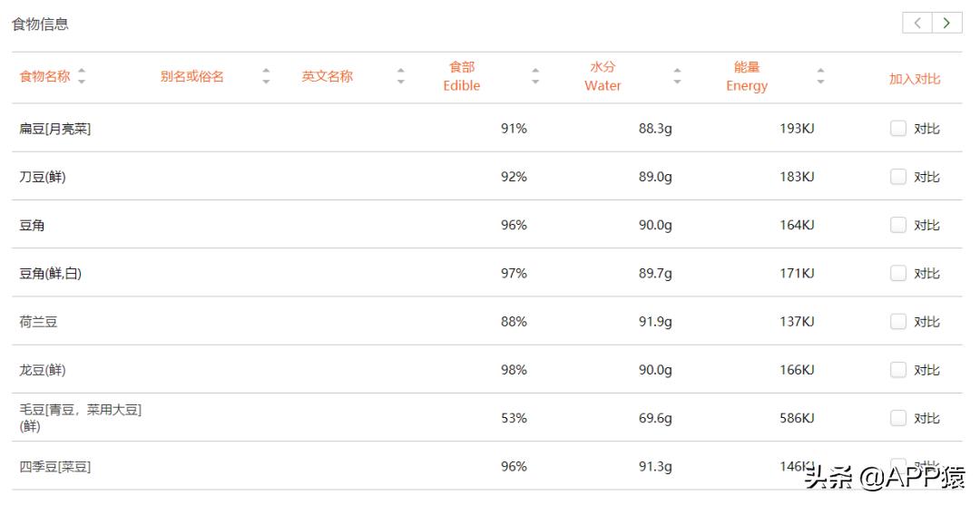Click the next page arrow button
Viewport: 980px width, 505px height.
coord(947,24)
